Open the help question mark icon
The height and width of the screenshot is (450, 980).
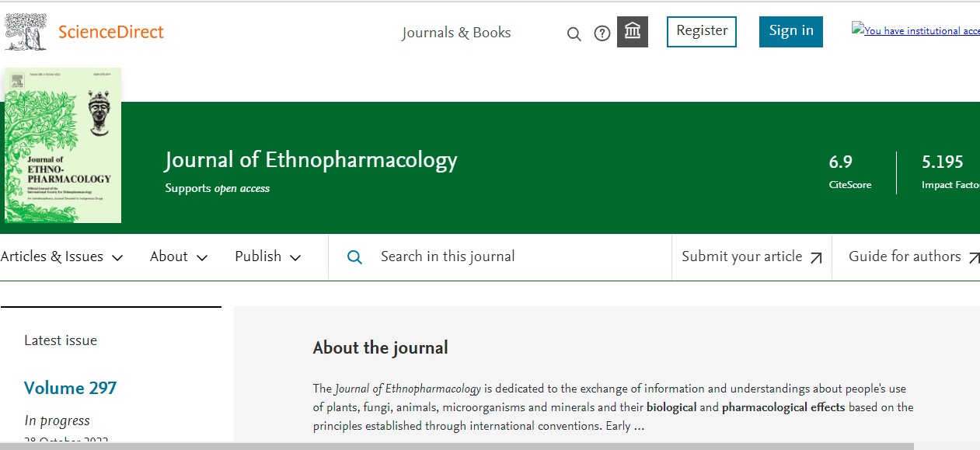coord(602,33)
